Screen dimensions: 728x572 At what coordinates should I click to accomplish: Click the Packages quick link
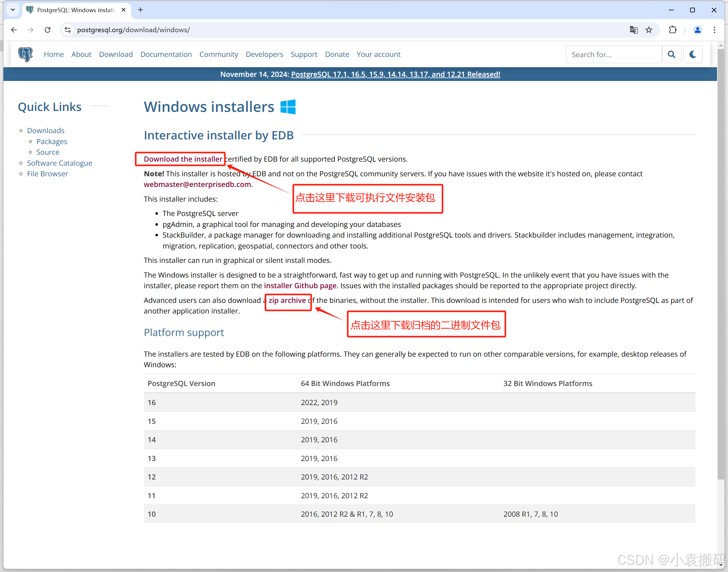coord(52,142)
